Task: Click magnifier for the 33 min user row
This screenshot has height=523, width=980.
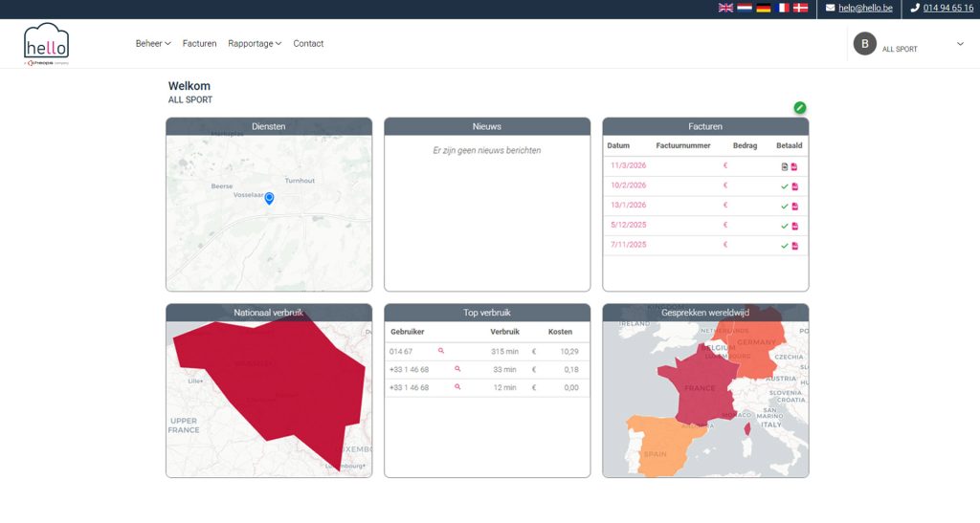Action: tap(457, 369)
